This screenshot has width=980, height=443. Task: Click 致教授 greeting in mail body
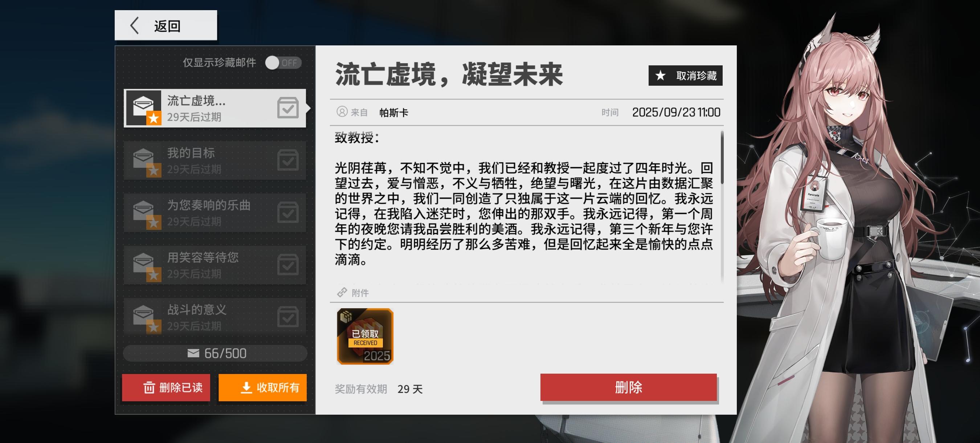[357, 137]
